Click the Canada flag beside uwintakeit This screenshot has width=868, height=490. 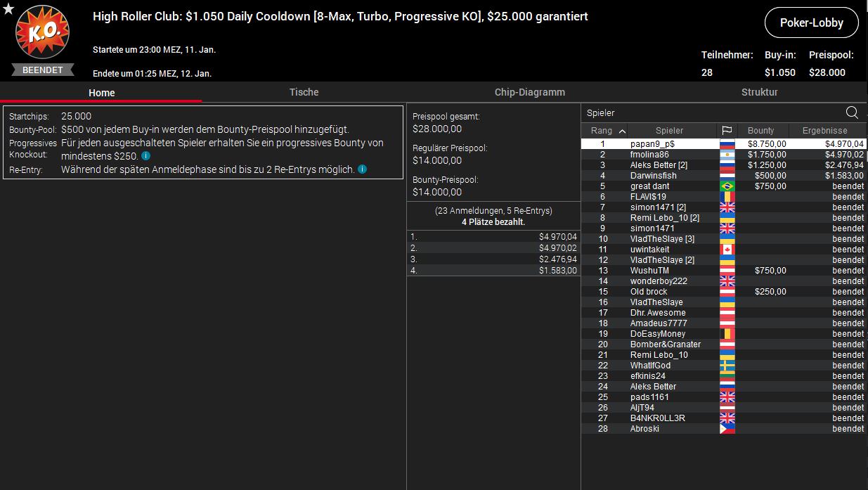tap(727, 250)
